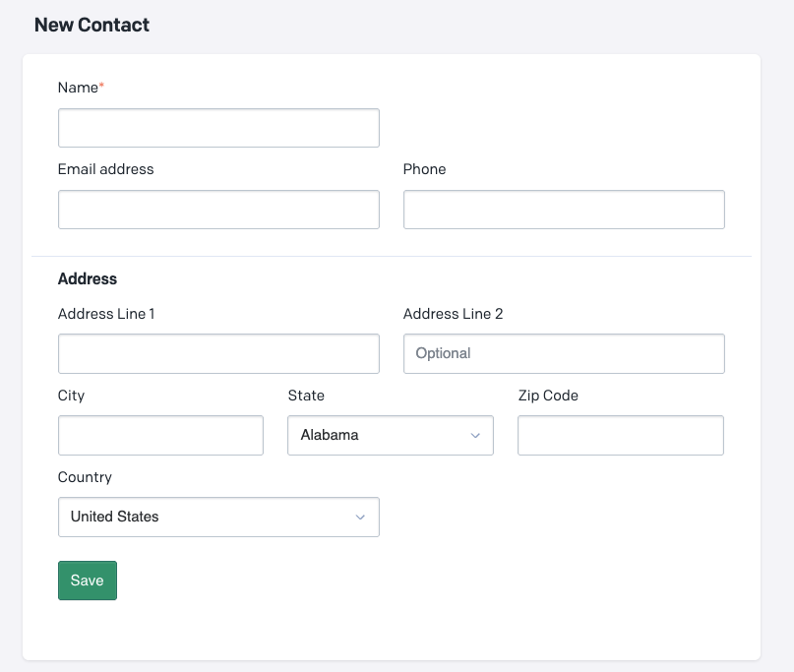Click the Phone label
This screenshot has width=794, height=672.
click(x=424, y=169)
